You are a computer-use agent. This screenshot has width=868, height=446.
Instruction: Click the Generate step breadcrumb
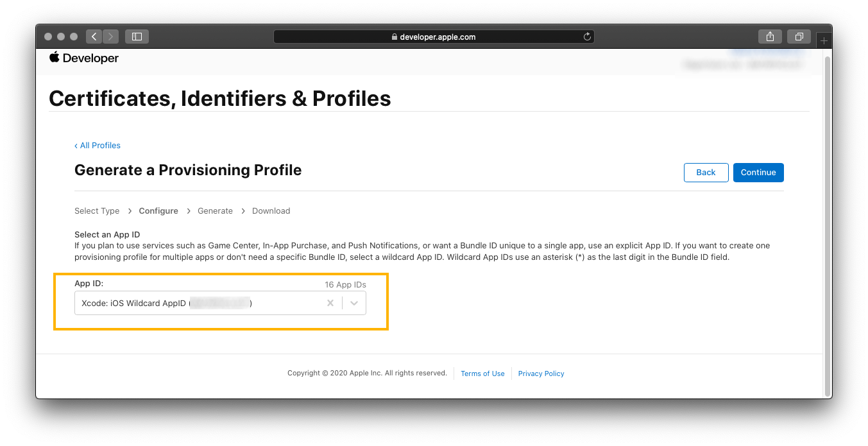(x=215, y=211)
